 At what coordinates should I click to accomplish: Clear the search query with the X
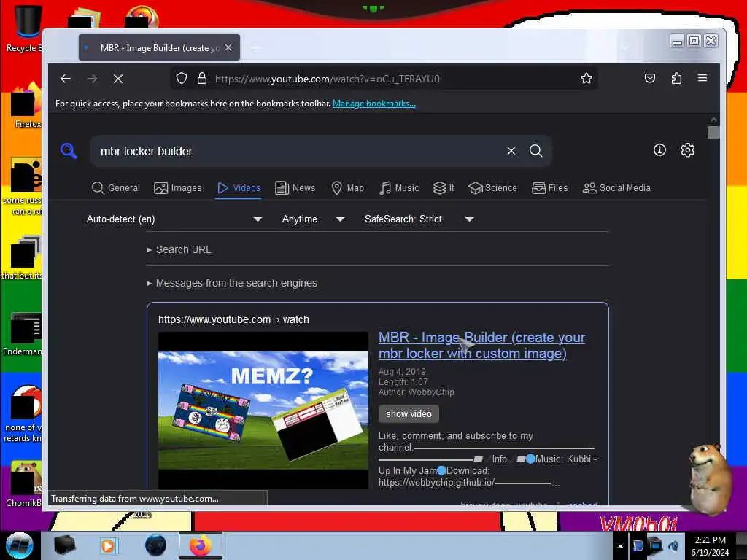click(511, 151)
